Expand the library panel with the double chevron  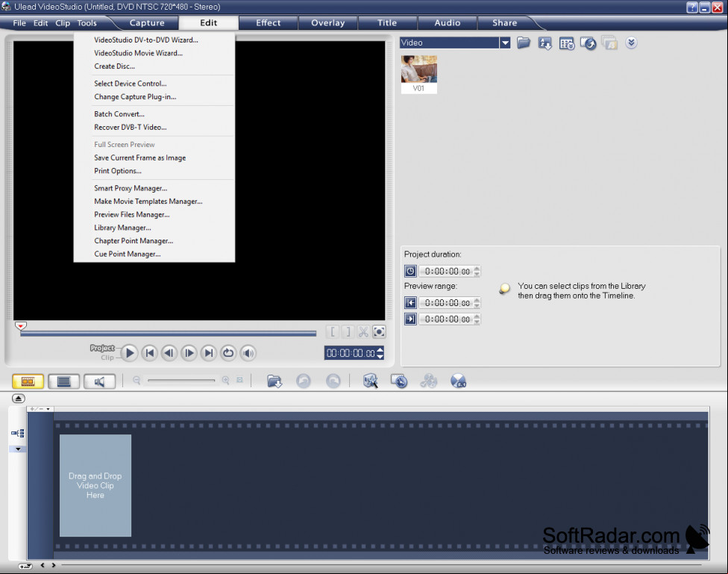(630, 43)
